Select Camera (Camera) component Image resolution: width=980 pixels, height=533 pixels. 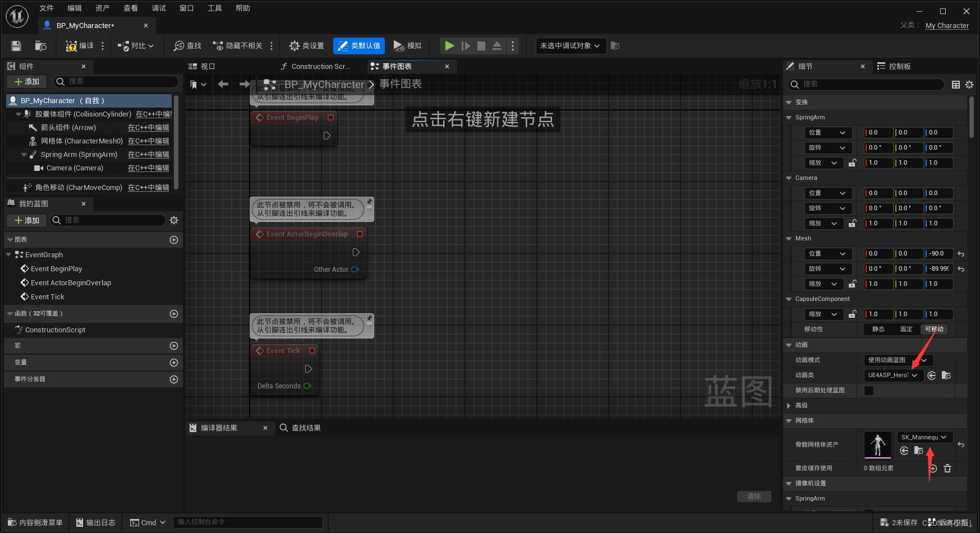[75, 168]
